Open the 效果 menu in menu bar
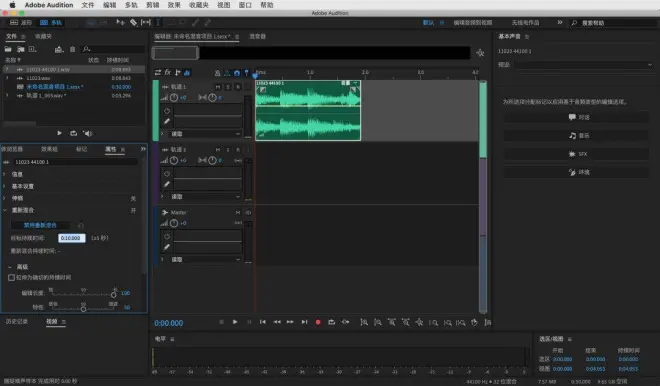Image resolution: width=660 pixels, height=386 pixels. point(174,5)
